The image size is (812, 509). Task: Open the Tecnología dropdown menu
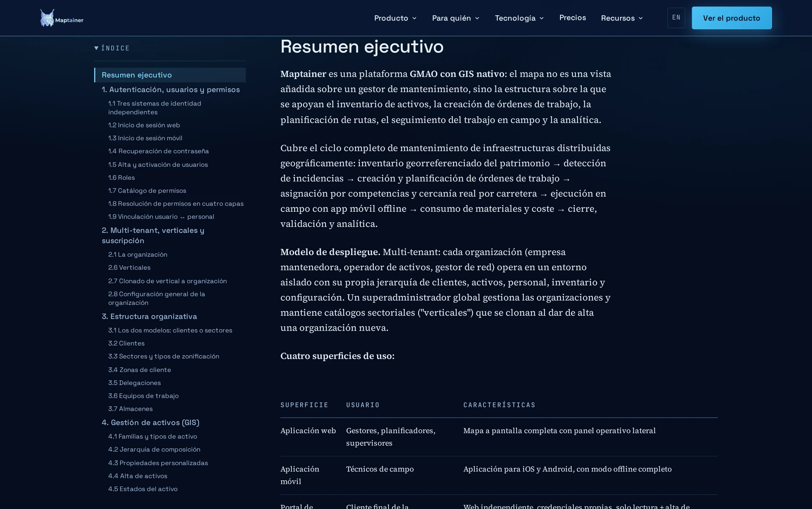click(519, 18)
